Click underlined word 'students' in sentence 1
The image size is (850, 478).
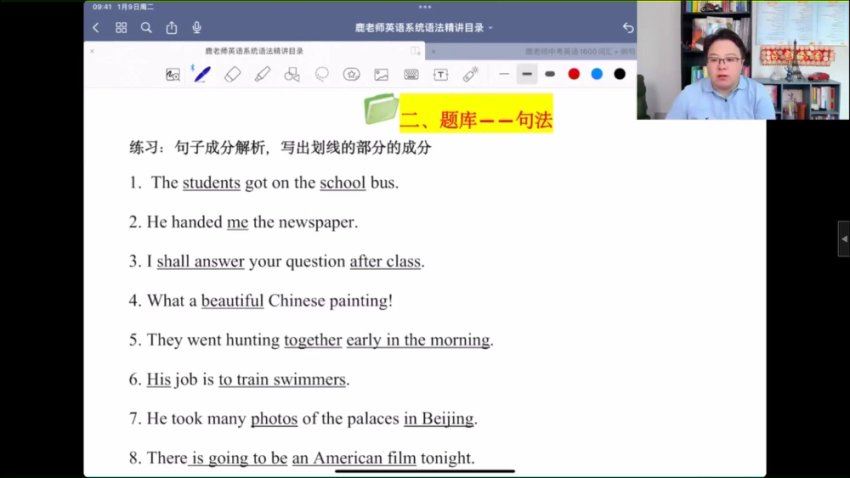(211, 183)
